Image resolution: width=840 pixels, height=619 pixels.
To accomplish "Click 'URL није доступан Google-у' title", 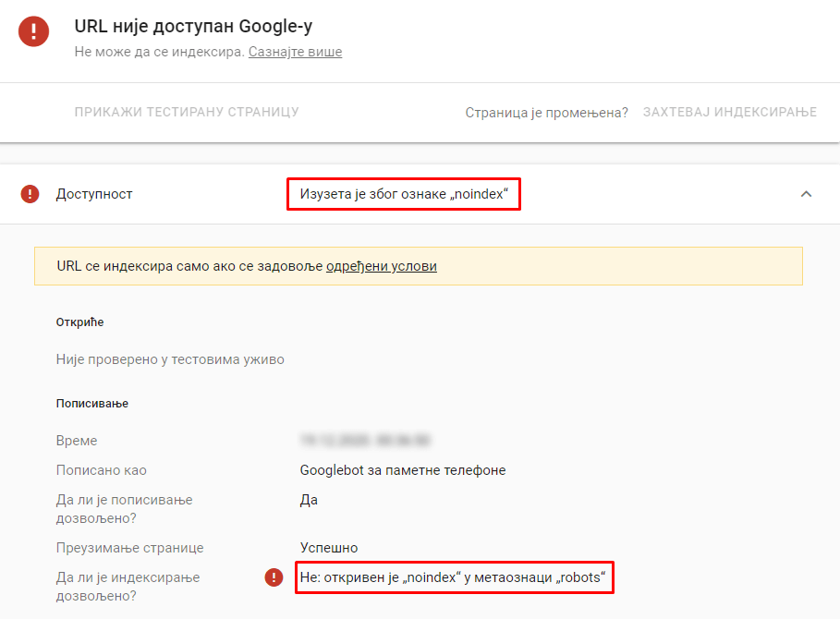I will pyautogui.click(x=193, y=26).
